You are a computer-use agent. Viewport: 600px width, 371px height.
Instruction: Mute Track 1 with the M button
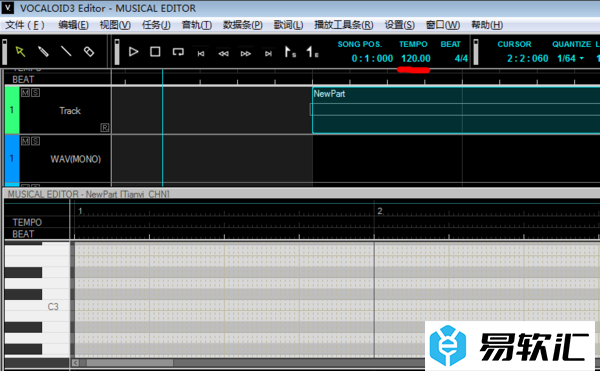tap(25, 93)
